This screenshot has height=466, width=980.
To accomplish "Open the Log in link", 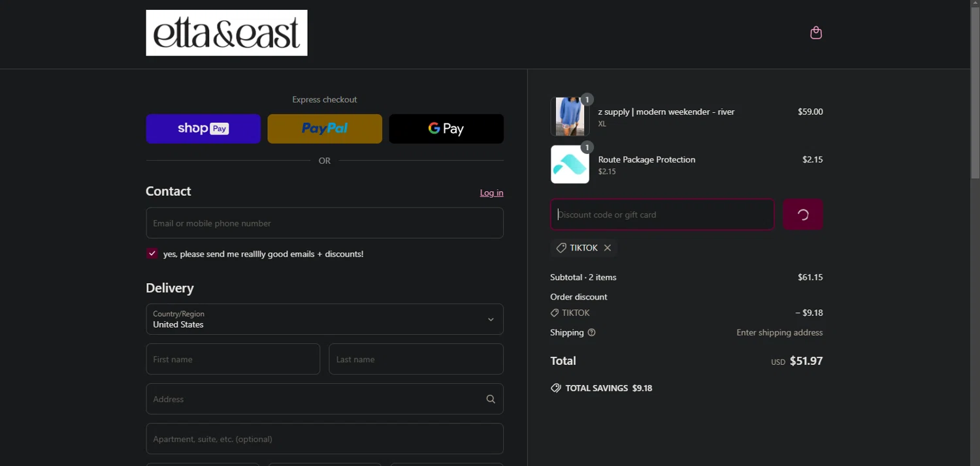I will click(491, 193).
